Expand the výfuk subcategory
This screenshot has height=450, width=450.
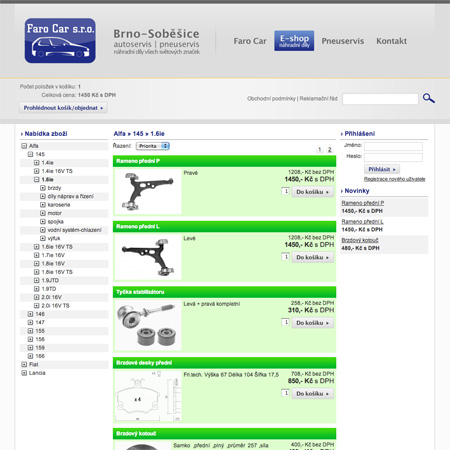[43, 238]
